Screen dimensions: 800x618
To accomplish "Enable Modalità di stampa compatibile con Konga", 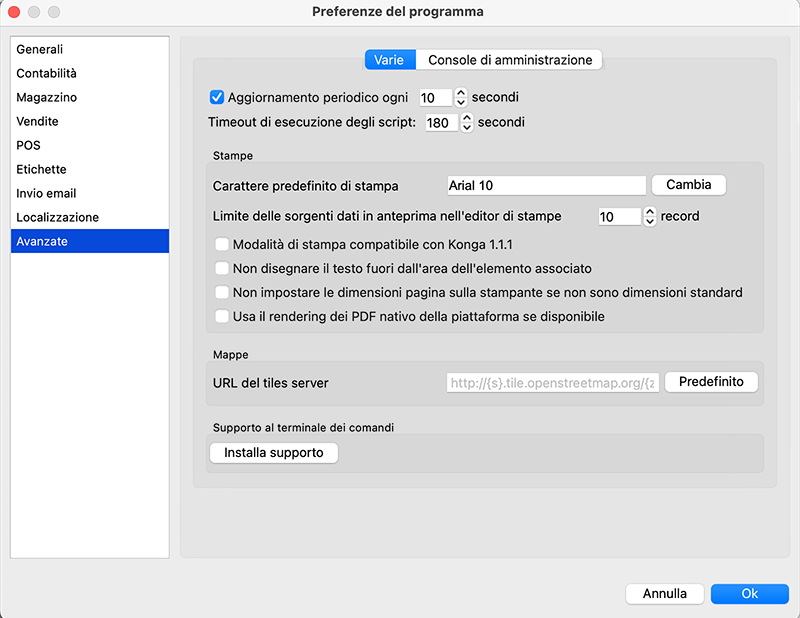I will coord(222,244).
